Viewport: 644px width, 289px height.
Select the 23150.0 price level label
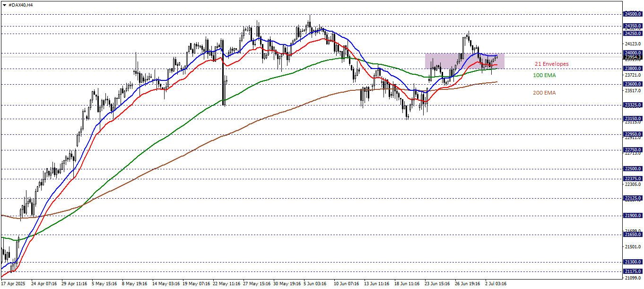coord(633,119)
